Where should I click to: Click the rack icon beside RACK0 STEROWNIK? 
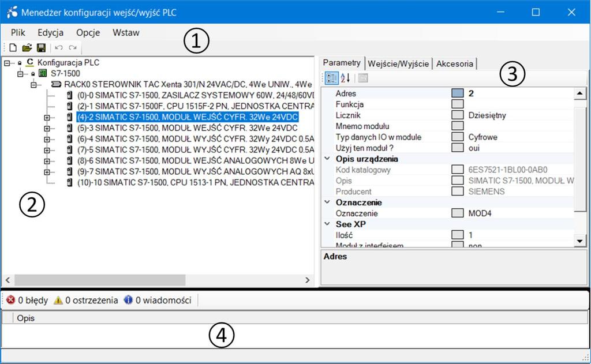coord(56,84)
